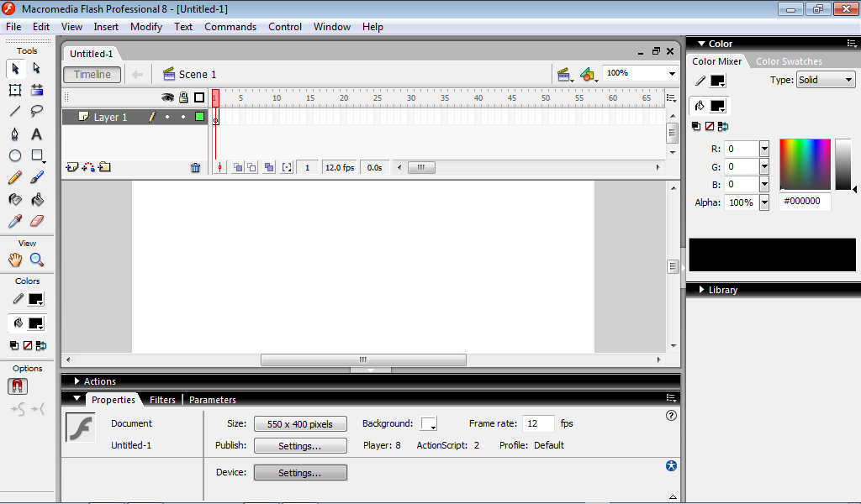This screenshot has height=504, width=861.
Task: Select the Line tool
Action: (x=15, y=112)
